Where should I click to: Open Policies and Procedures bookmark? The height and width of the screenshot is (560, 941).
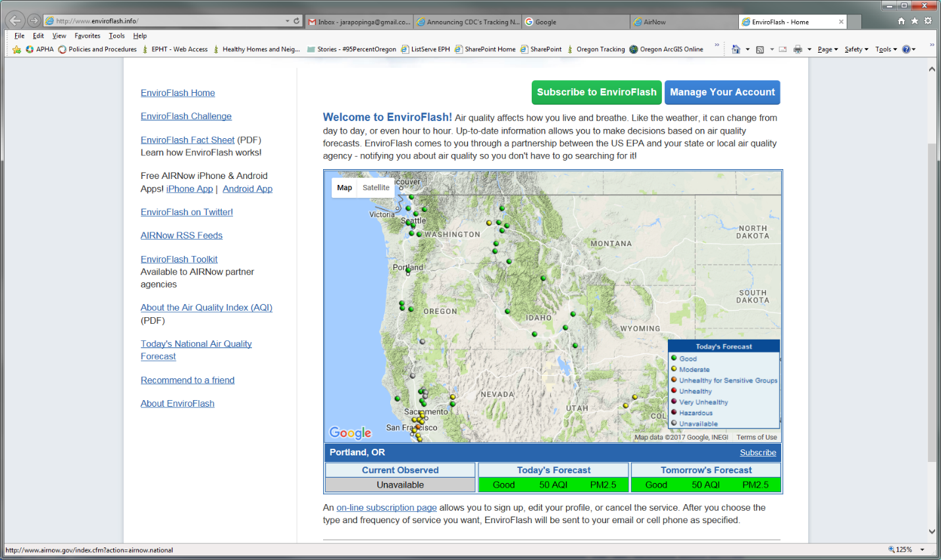(x=97, y=49)
